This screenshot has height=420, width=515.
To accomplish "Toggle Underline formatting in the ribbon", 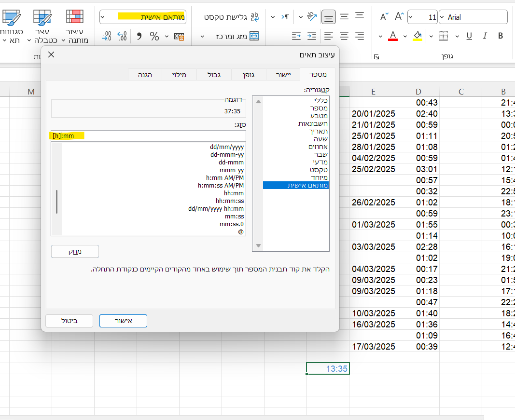I will click(470, 36).
